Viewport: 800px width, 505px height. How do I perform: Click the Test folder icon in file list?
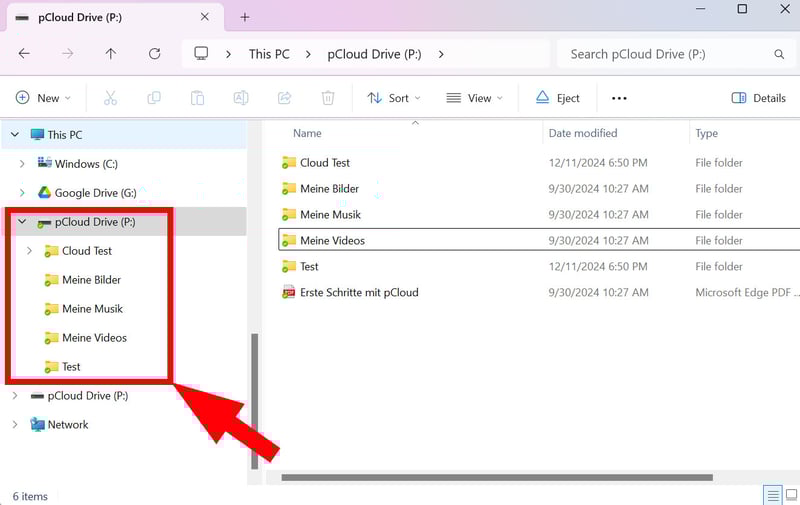(289, 266)
